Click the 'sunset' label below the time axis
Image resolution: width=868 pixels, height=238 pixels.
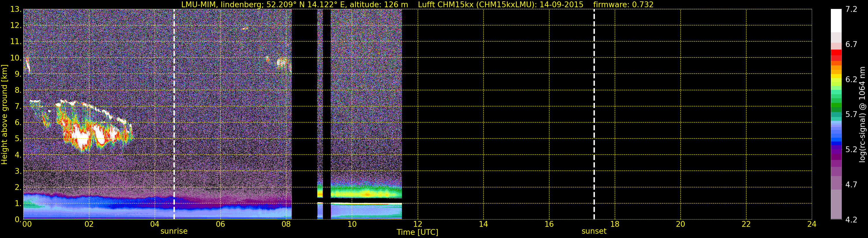tap(594, 231)
